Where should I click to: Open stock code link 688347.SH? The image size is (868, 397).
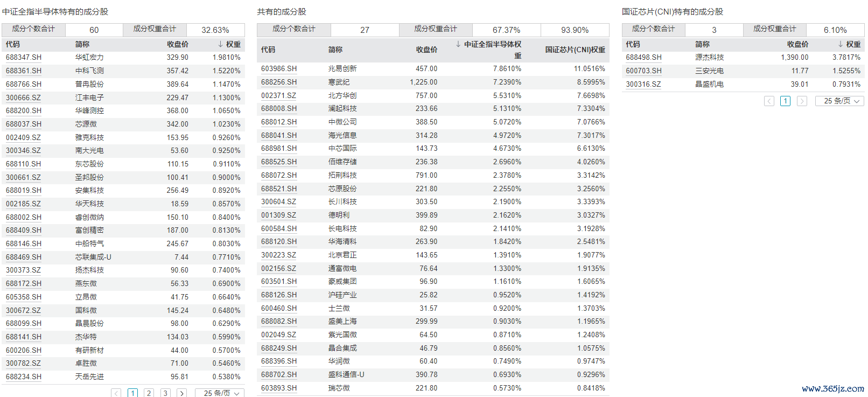pos(24,57)
